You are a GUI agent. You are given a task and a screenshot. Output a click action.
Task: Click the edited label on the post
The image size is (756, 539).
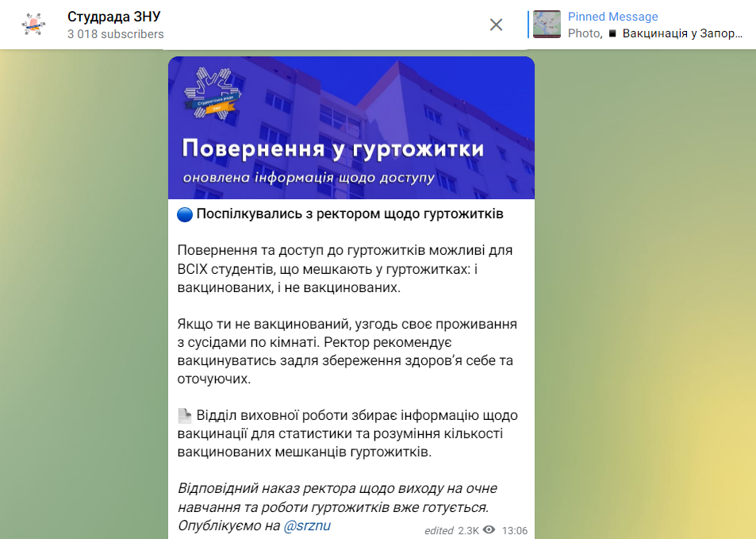pyautogui.click(x=439, y=530)
